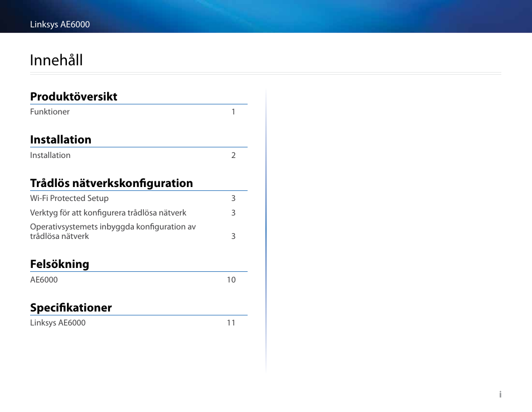Click the Innehåll page title

[56, 60]
